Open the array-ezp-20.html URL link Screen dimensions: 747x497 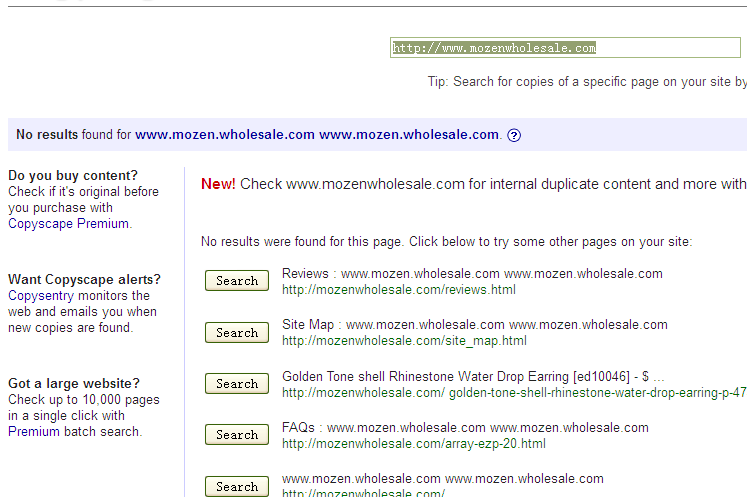(x=414, y=444)
